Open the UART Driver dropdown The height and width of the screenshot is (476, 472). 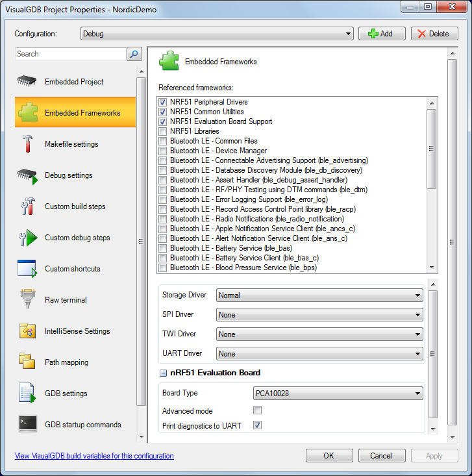tap(319, 353)
